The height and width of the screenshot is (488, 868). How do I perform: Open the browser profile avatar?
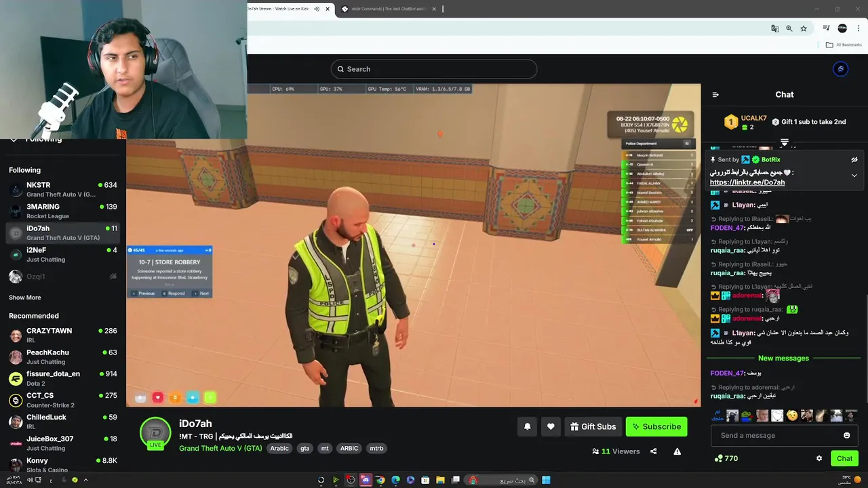842,28
